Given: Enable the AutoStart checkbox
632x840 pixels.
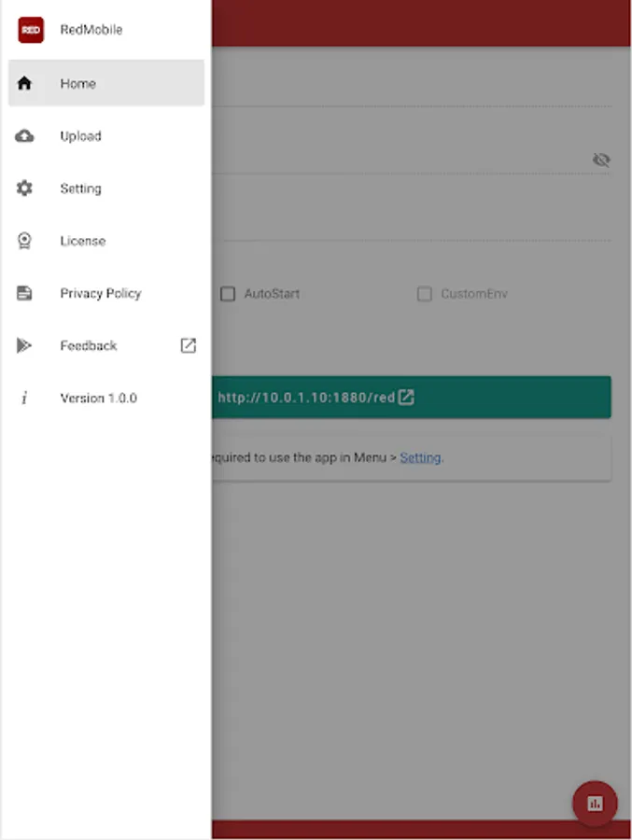Looking at the screenshot, I should coord(228,294).
